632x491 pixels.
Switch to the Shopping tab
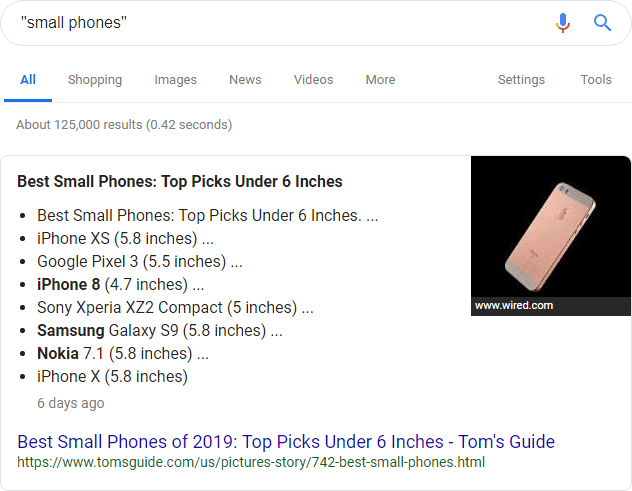tap(95, 80)
